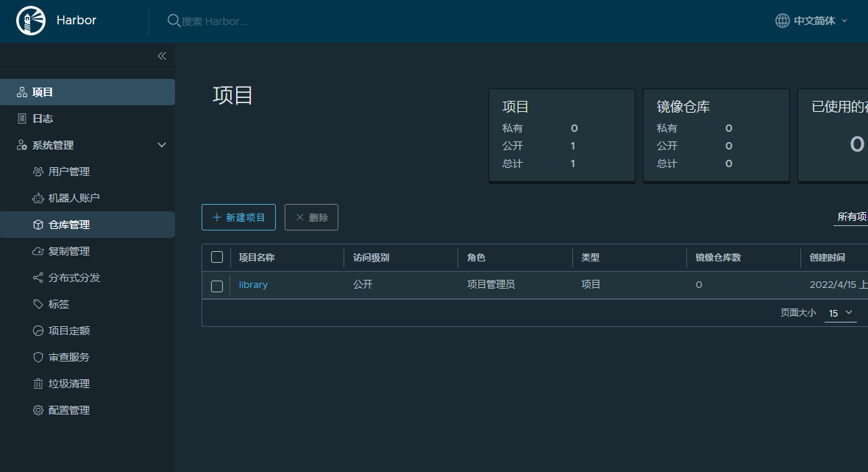Image resolution: width=868 pixels, height=472 pixels.
Task: Go to 仓库管理 page
Action: click(x=88, y=225)
